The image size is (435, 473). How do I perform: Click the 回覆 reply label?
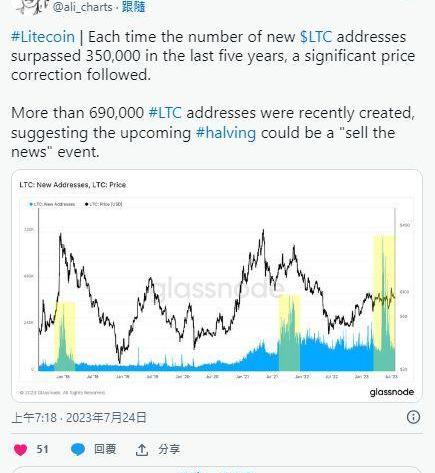[105, 449]
